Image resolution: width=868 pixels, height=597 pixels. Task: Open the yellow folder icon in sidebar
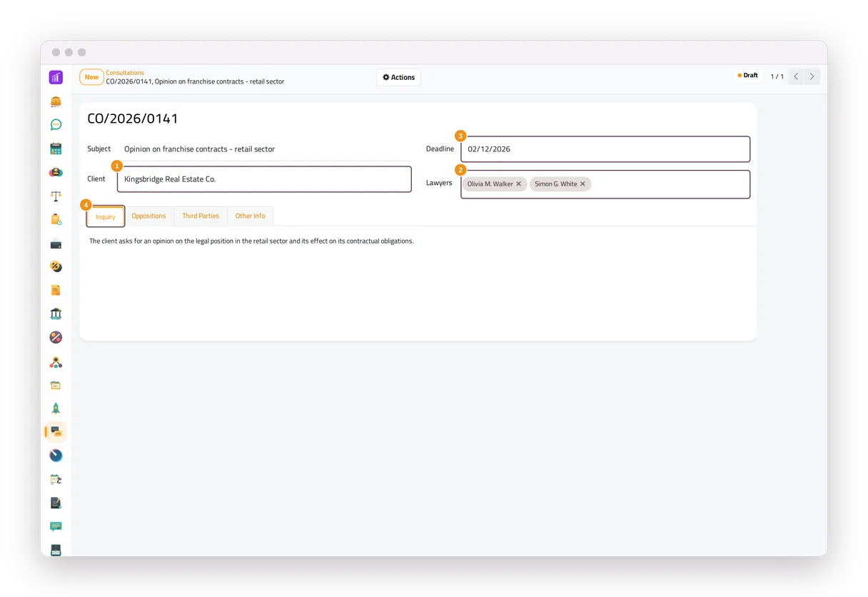(56, 385)
